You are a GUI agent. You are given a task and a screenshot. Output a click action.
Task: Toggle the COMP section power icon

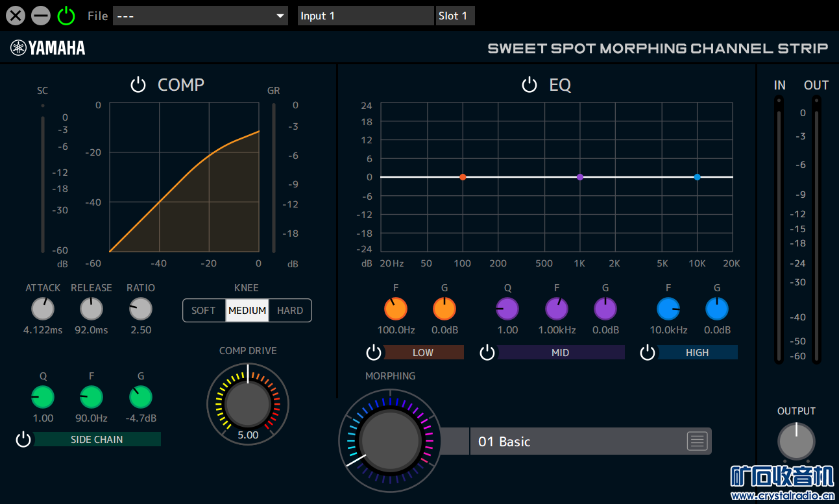[138, 85]
